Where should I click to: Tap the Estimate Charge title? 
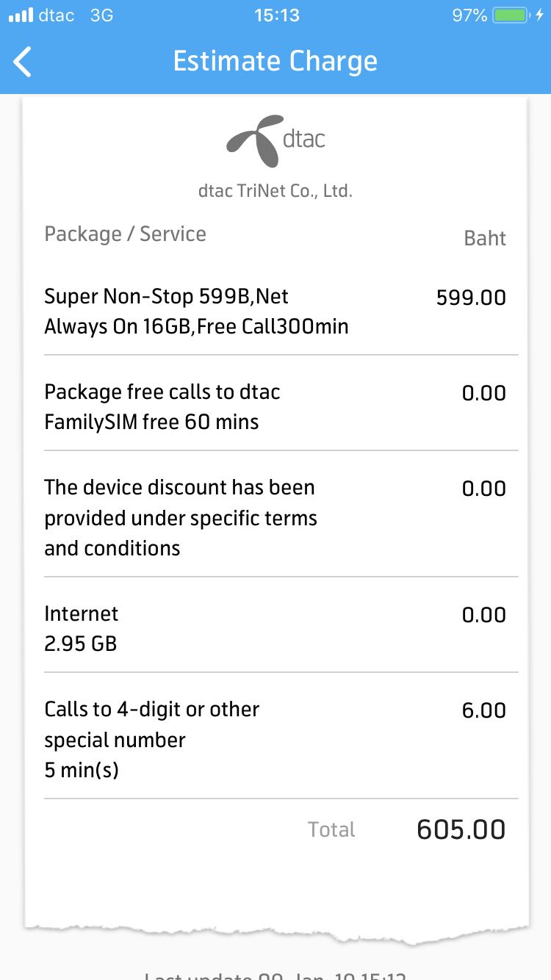pos(275,61)
